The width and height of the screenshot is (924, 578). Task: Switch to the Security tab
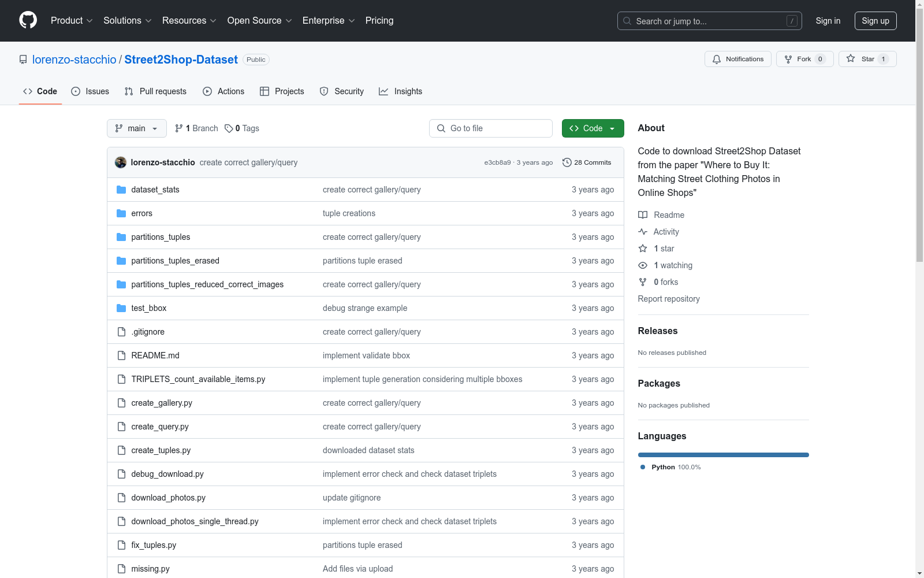point(342,91)
